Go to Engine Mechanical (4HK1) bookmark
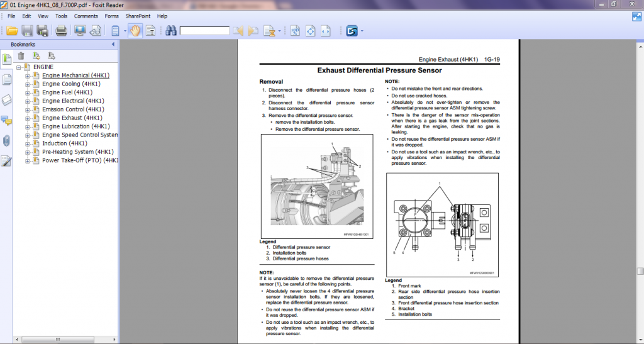 [x=75, y=75]
